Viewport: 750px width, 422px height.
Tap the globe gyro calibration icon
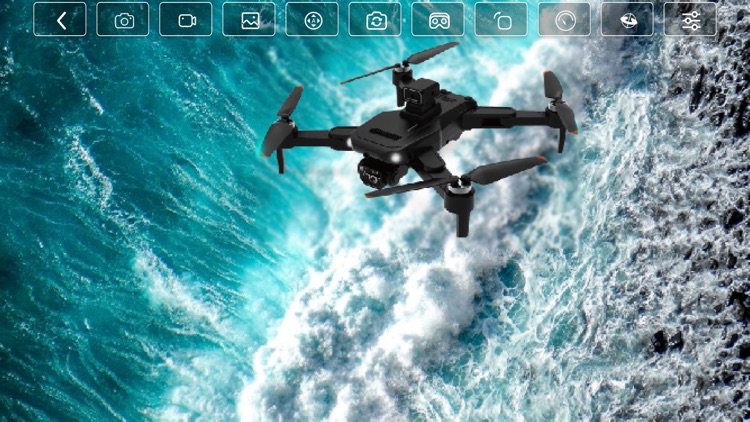[627, 19]
